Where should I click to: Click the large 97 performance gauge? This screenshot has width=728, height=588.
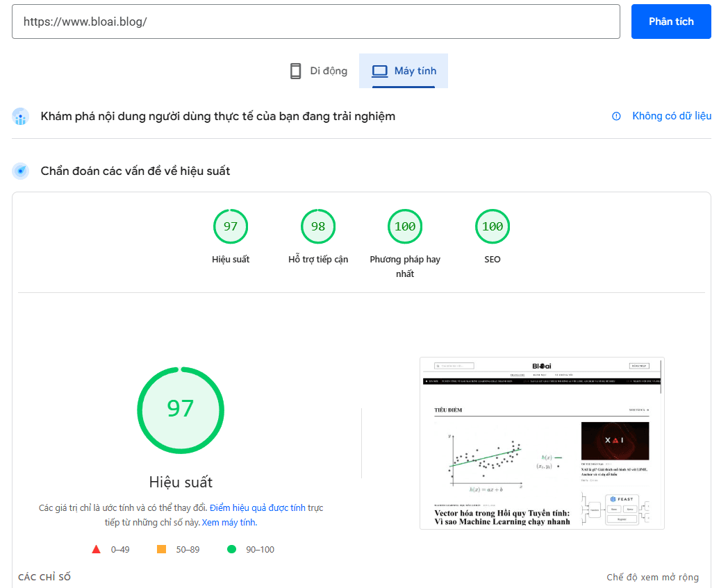[181, 410]
